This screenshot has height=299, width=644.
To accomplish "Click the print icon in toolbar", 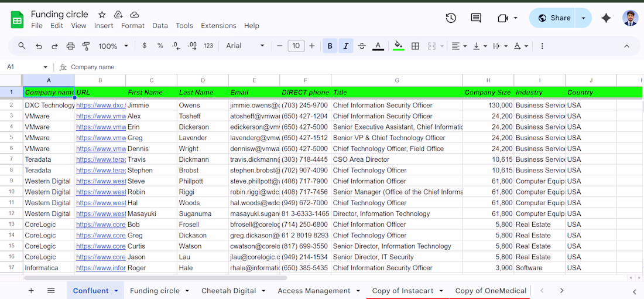I will pyautogui.click(x=70, y=46).
